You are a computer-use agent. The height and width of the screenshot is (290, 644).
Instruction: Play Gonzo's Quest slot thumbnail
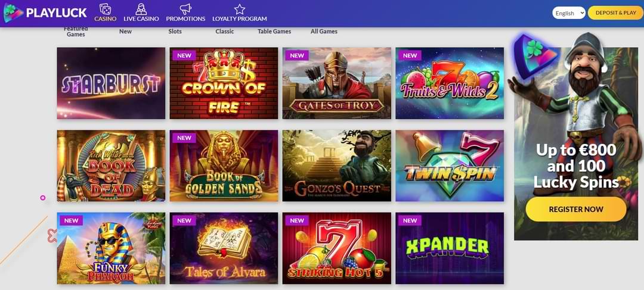coord(337,166)
